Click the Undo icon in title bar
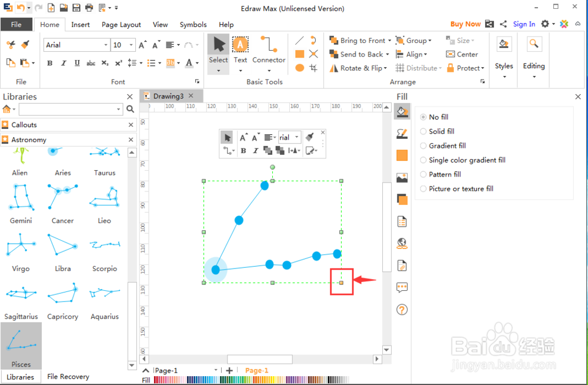This screenshot has height=385, width=588. [x=21, y=8]
